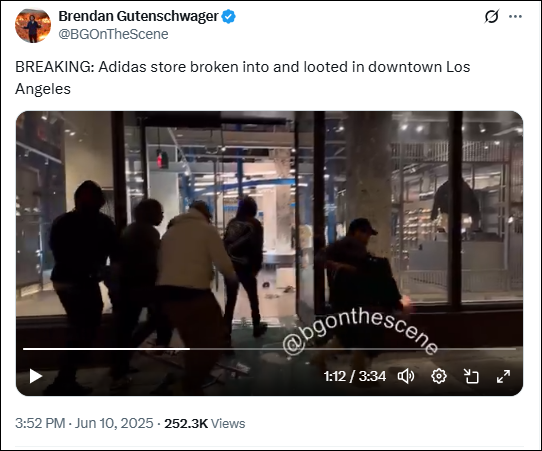The width and height of the screenshot is (542, 451).
Task: Click the playhead at current video position
Action: click(190, 349)
